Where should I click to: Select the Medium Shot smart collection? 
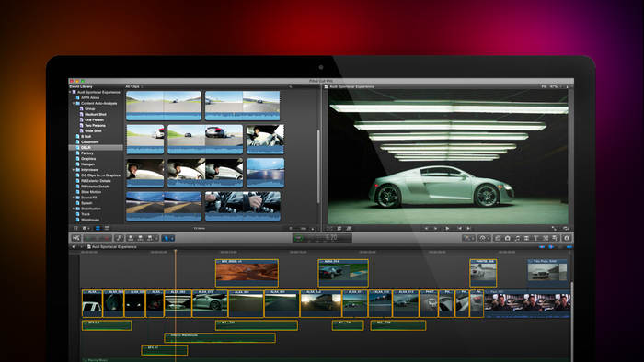click(96, 114)
